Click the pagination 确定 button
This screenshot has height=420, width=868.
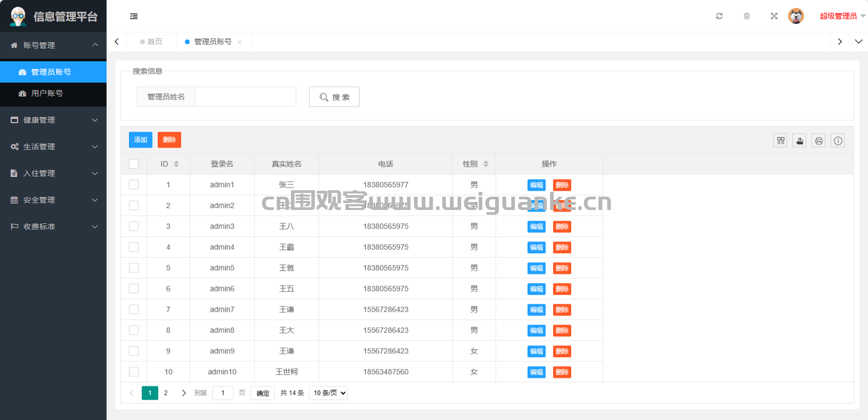[263, 393]
